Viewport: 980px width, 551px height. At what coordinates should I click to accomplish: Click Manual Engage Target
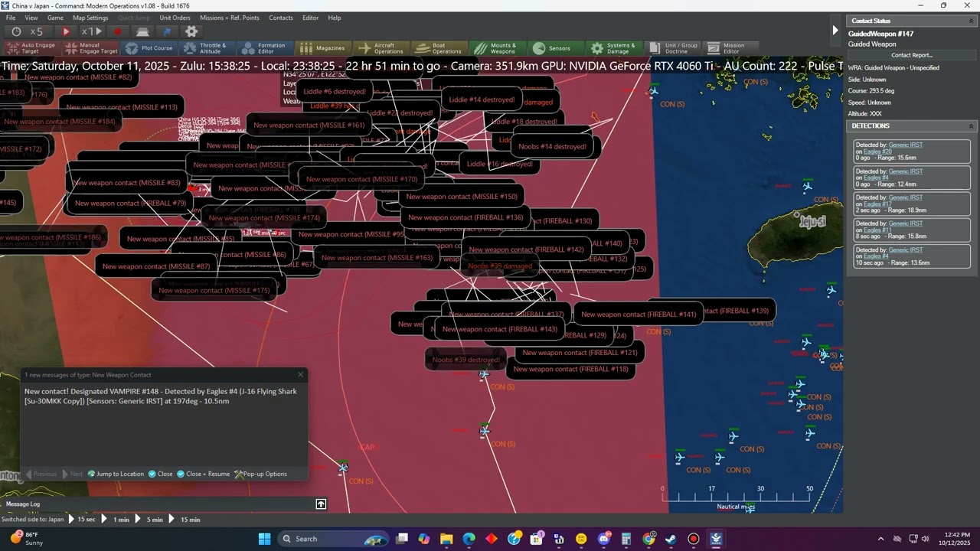pos(91,48)
